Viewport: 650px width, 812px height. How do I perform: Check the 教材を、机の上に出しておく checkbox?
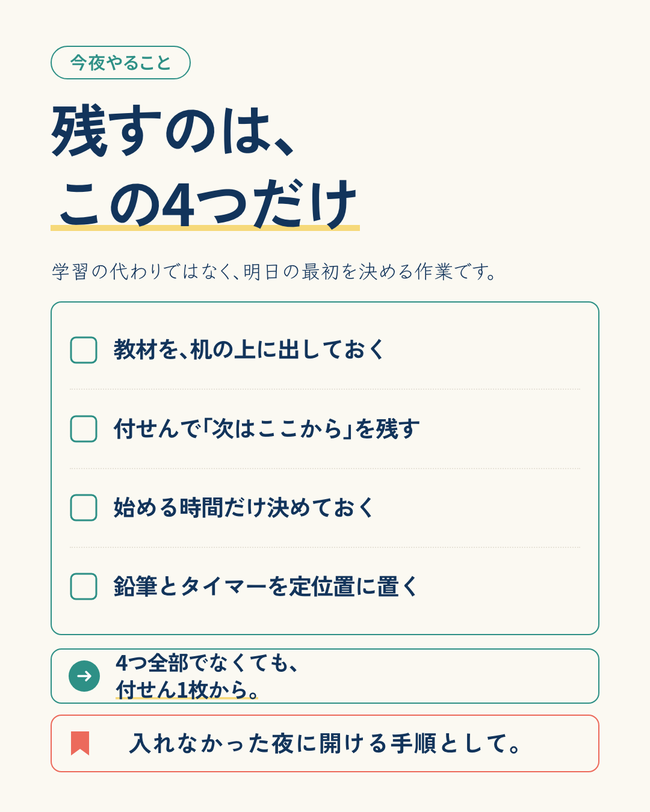point(84,350)
